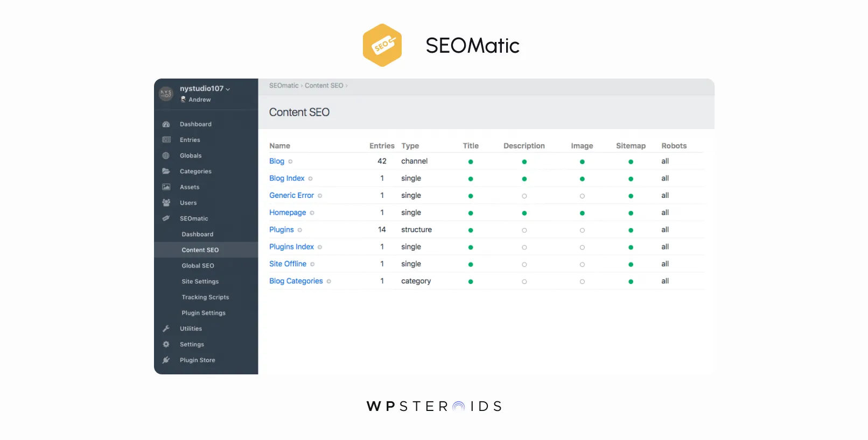This screenshot has height=440, width=868.
Task: Open Site Settings sub-item
Action: tap(200, 281)
